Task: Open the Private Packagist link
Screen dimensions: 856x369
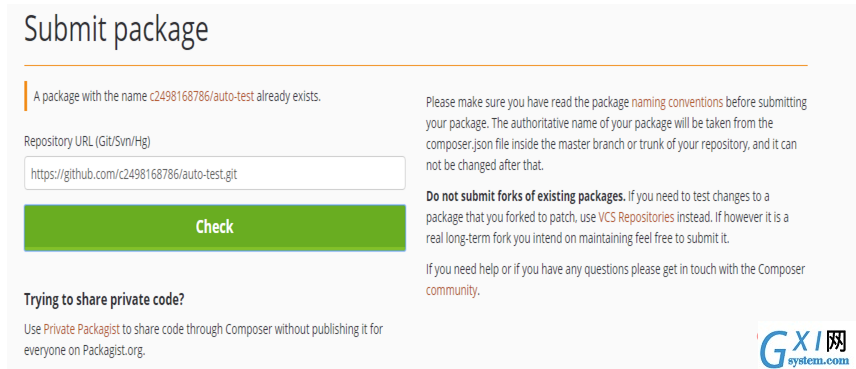Action: (81, 329)
